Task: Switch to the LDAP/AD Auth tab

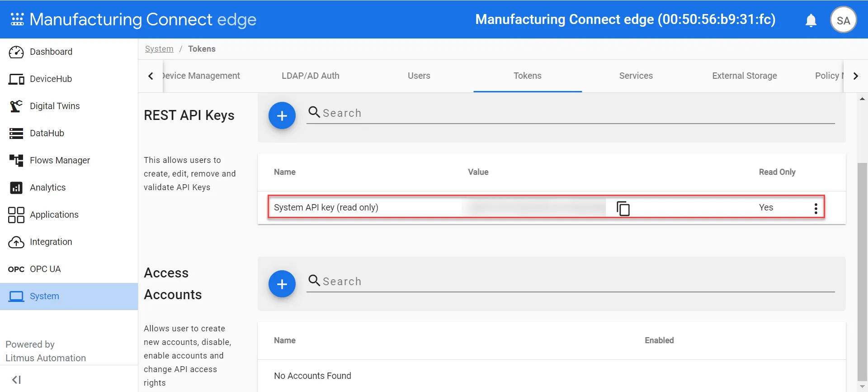Action: coord(311,76)
